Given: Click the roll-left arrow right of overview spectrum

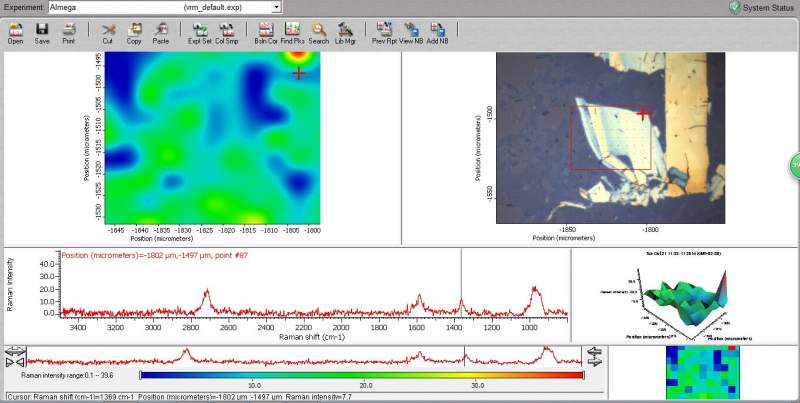Looking at the screenshot, I should 595,351.
